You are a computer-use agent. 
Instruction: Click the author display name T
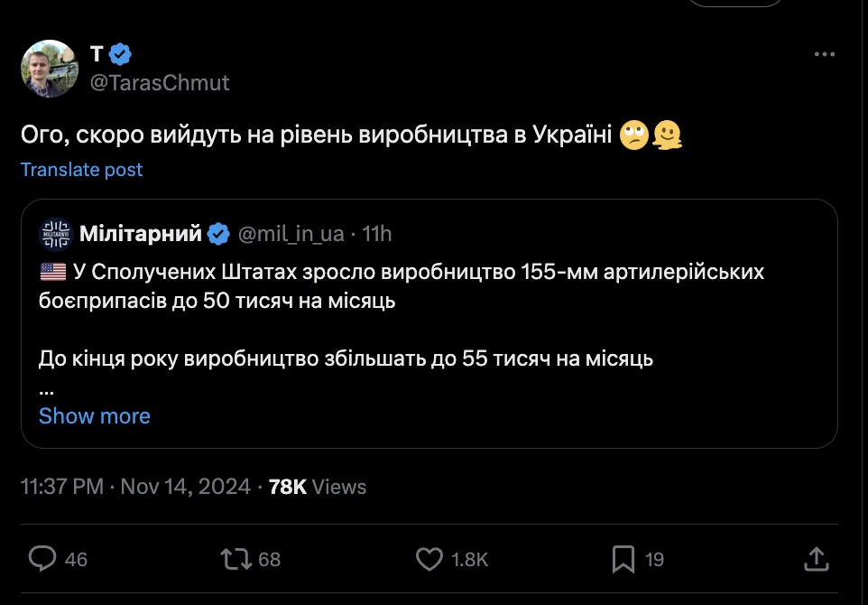[x=97, y=54]
